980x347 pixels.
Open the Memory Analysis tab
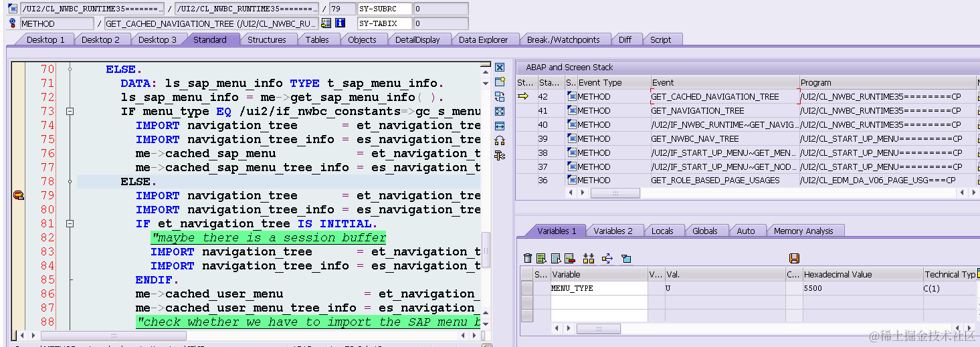coord(803,231)
